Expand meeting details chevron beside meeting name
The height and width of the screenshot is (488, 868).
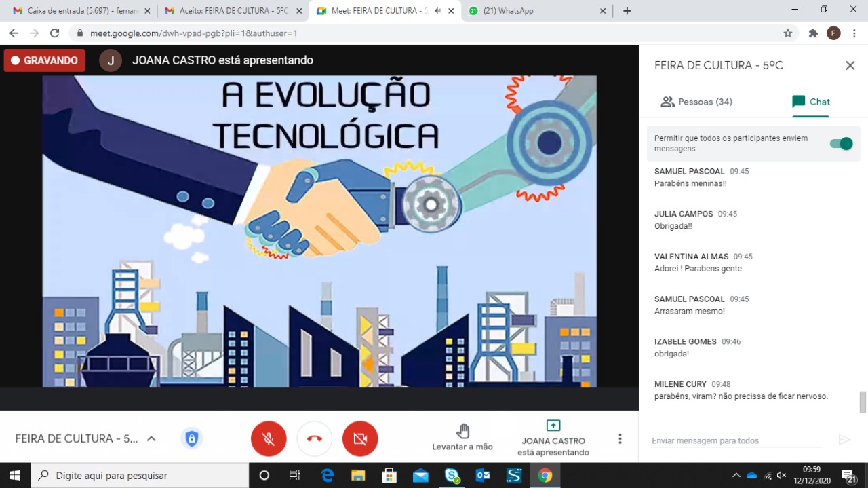tap(151, 439)
